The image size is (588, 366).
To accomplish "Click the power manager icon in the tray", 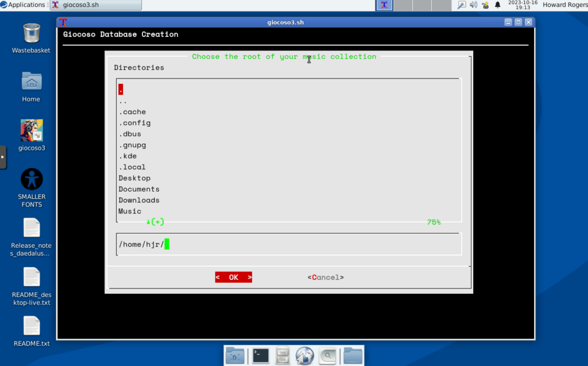I will tap(486, 5).
